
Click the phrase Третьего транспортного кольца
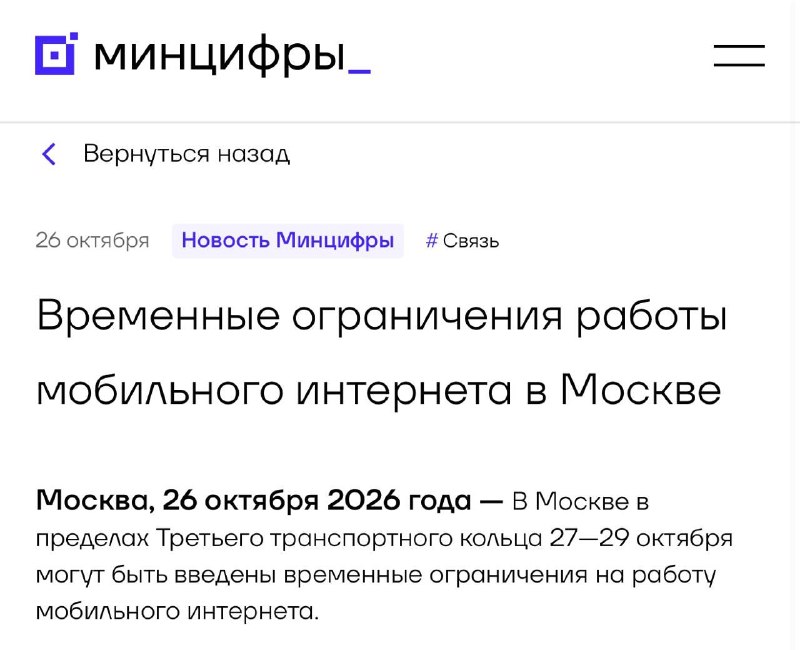(349, 539)
